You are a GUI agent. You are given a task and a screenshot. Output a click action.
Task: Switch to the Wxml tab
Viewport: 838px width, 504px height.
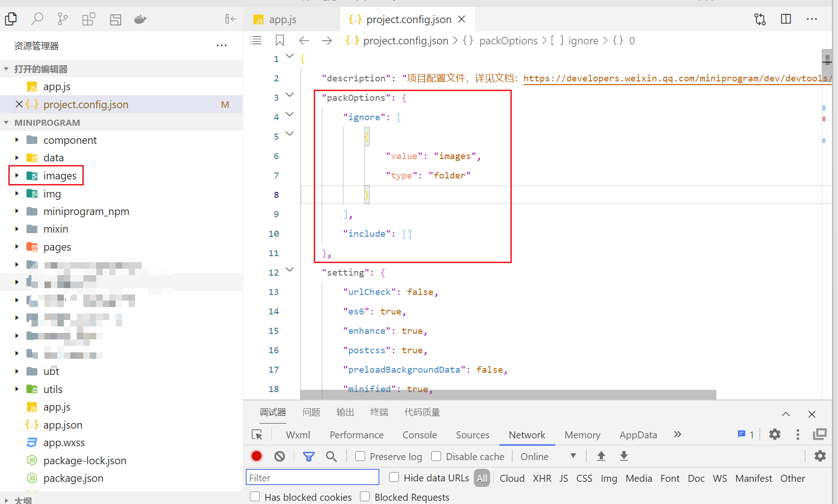click(x=298, y=435)
